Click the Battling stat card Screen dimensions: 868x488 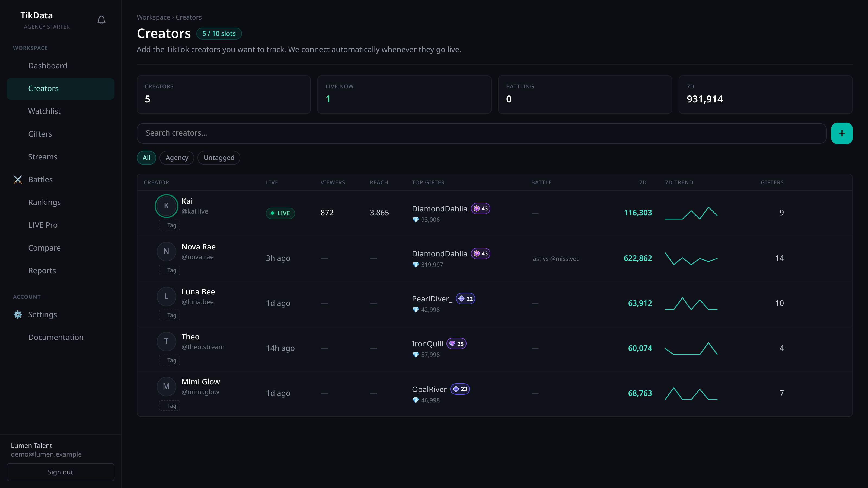pyautogui.click(x=585, y=95)
